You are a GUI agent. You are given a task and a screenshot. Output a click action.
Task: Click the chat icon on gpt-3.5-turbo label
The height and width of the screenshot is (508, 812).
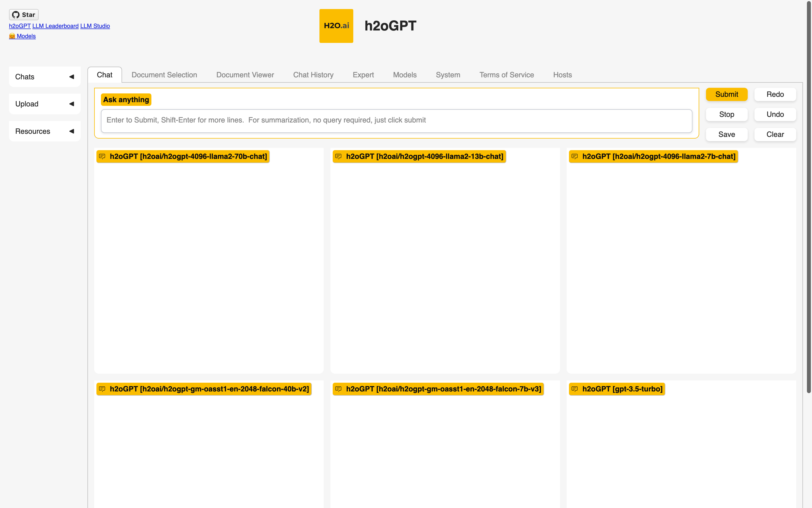point(575,389)
